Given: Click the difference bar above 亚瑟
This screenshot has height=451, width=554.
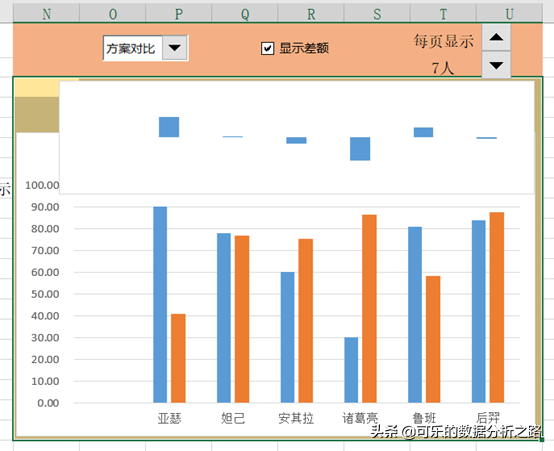Looking at the screenshot, I should [x=169, y=127].
